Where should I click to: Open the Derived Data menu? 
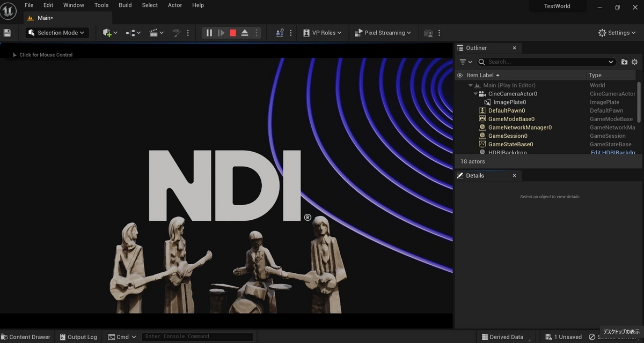click(x=502, y=337)
